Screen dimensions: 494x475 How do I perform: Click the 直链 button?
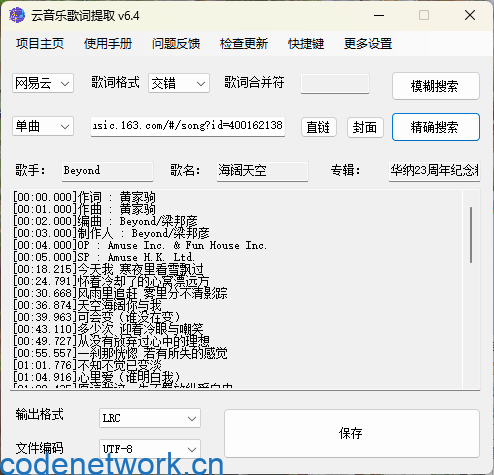tap(319, 127)
